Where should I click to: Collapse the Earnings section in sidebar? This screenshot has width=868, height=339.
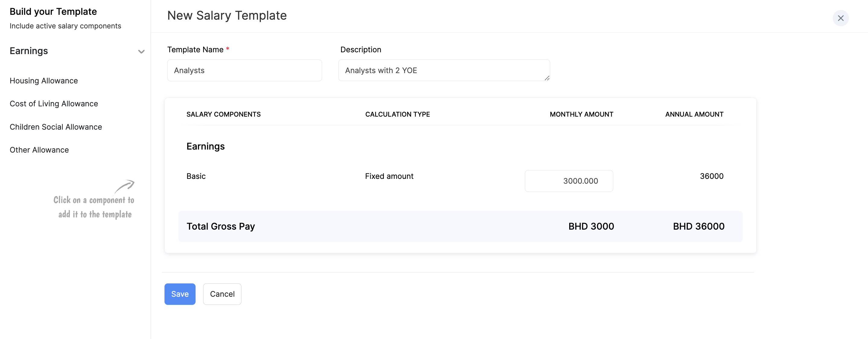[x=141, y=51]
